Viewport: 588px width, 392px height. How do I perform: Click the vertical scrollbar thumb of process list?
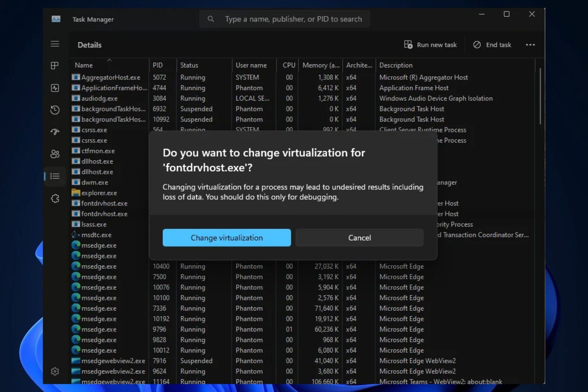tap(540, 96)
